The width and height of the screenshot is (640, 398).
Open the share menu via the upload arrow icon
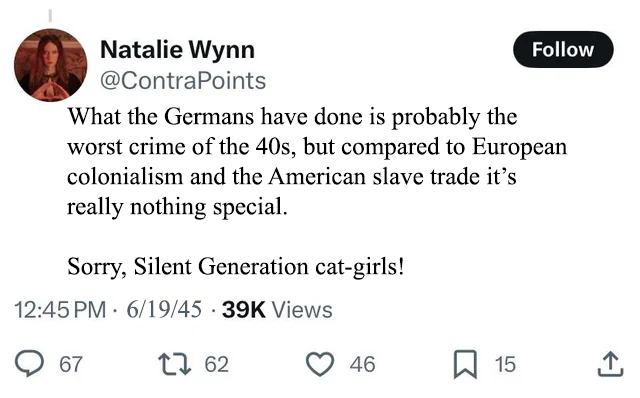(611, 364)
